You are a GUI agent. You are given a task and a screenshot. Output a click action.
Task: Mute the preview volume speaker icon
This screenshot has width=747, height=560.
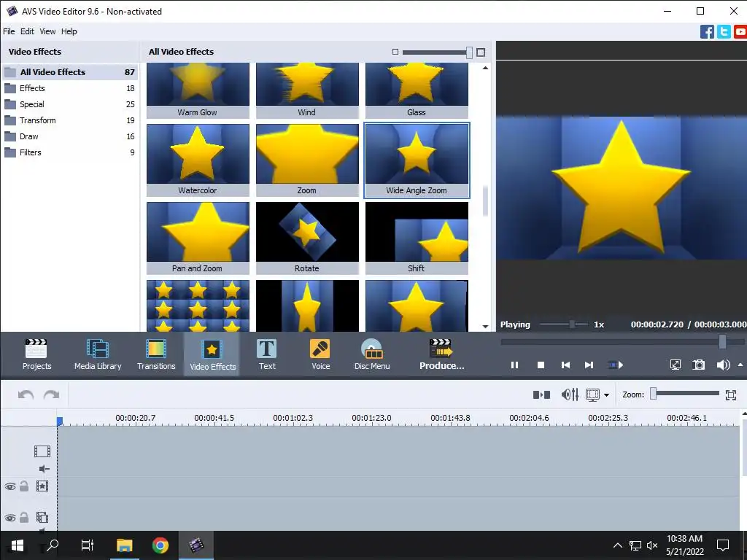(x=723, y=365)
